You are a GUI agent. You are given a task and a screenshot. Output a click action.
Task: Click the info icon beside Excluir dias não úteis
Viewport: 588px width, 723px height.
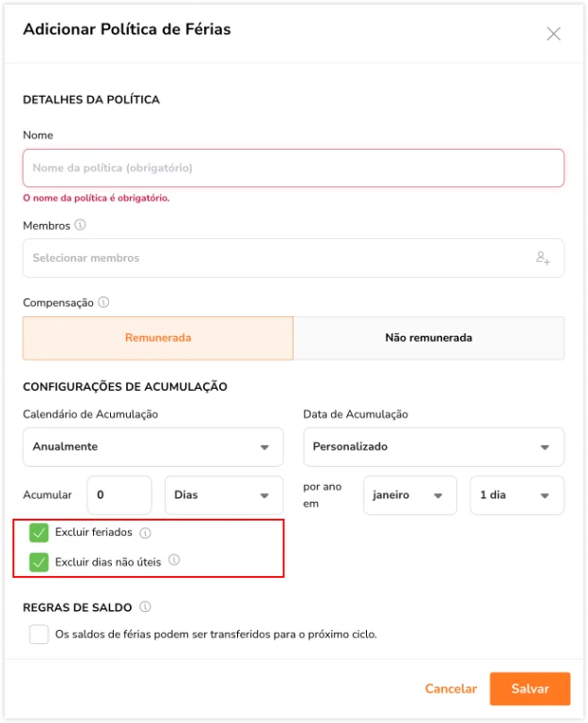pos(174,560)
